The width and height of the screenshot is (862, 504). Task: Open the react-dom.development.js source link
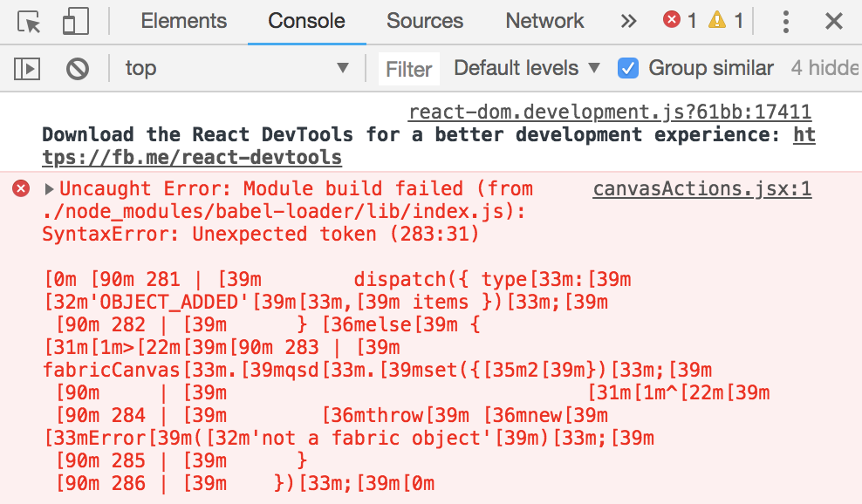click(x=610, y=112)
